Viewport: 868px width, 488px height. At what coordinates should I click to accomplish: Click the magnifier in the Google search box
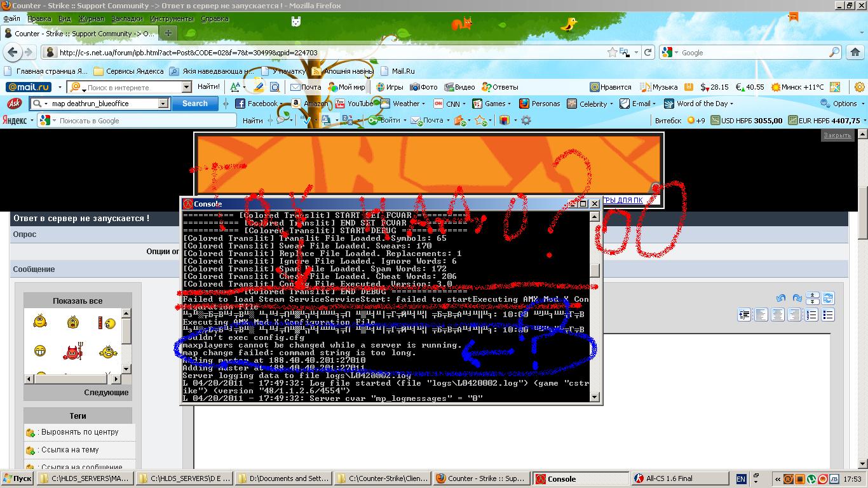click(x=835, y=53)
